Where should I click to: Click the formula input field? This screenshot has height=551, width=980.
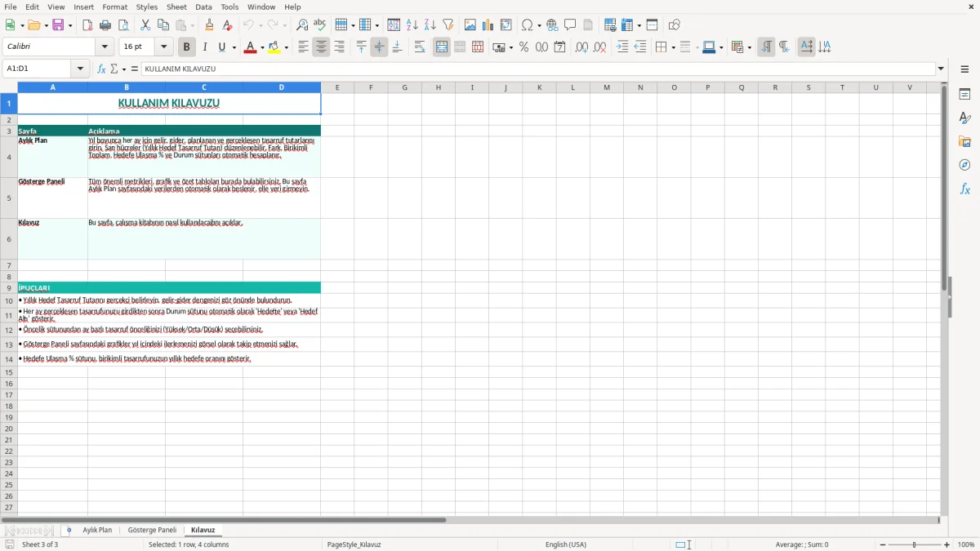(x=538, y=69)
